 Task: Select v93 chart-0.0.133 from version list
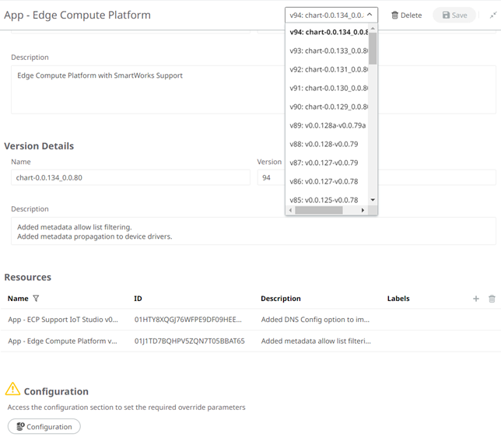[x=328, y=51]
